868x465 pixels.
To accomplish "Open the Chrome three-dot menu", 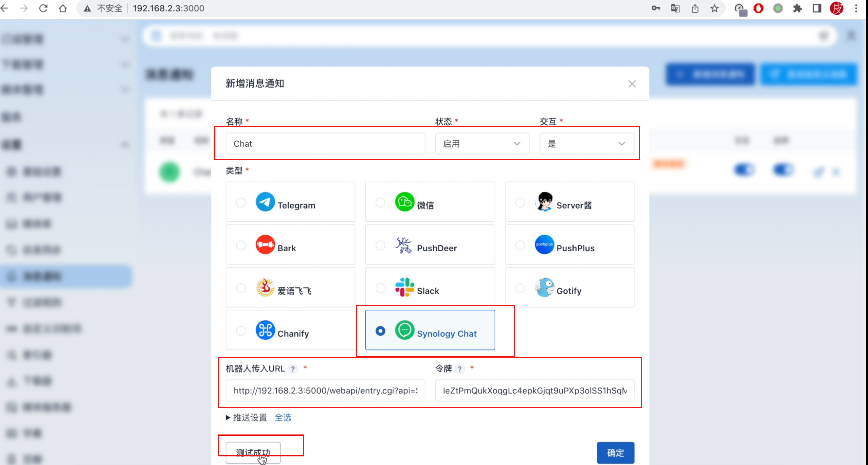I will tap(857, 9).
